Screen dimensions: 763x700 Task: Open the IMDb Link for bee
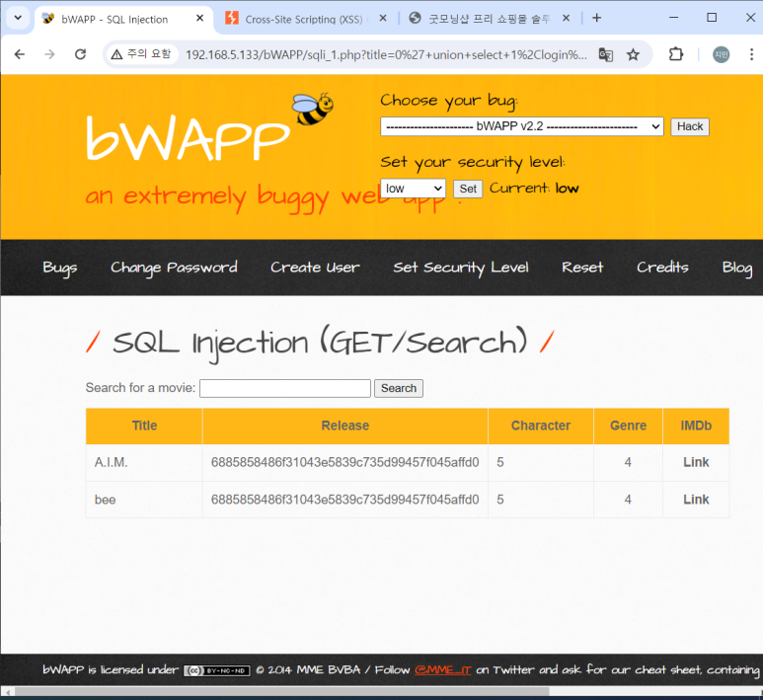pyautogui.click(x=696, y=500)
